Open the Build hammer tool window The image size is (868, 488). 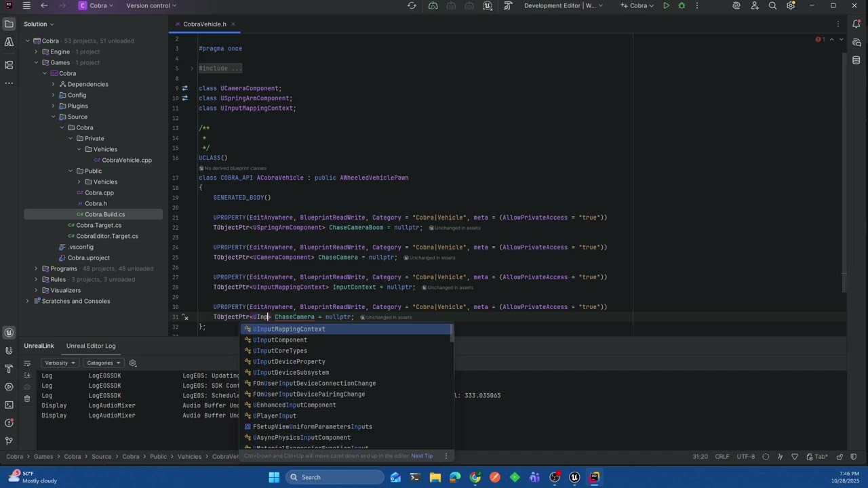9,369
